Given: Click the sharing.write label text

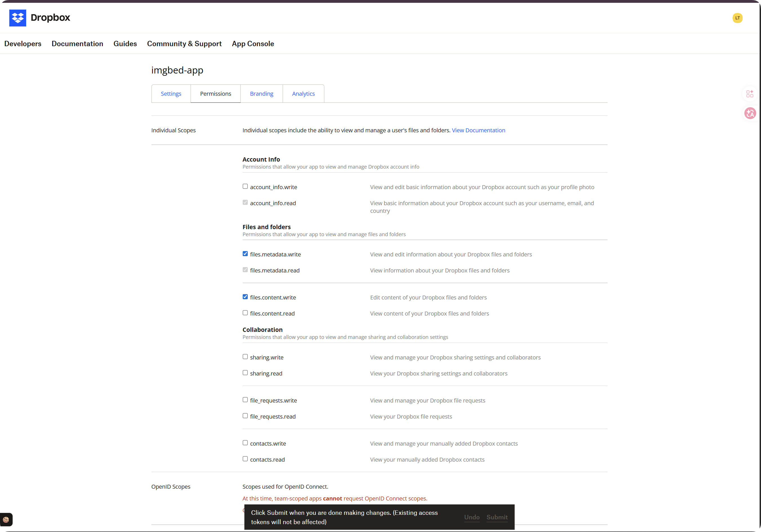Looking at the screenshot, I should (x=267, y=358).
